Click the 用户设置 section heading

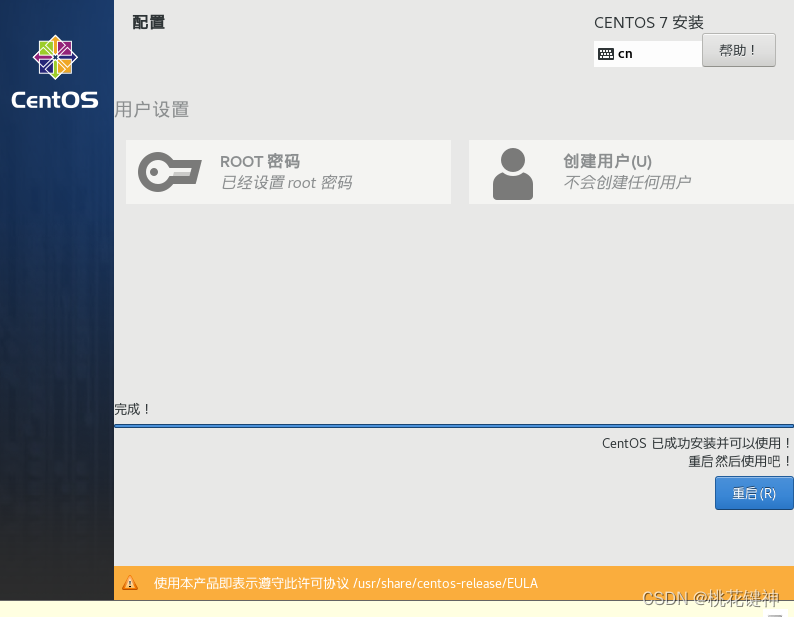151,109
